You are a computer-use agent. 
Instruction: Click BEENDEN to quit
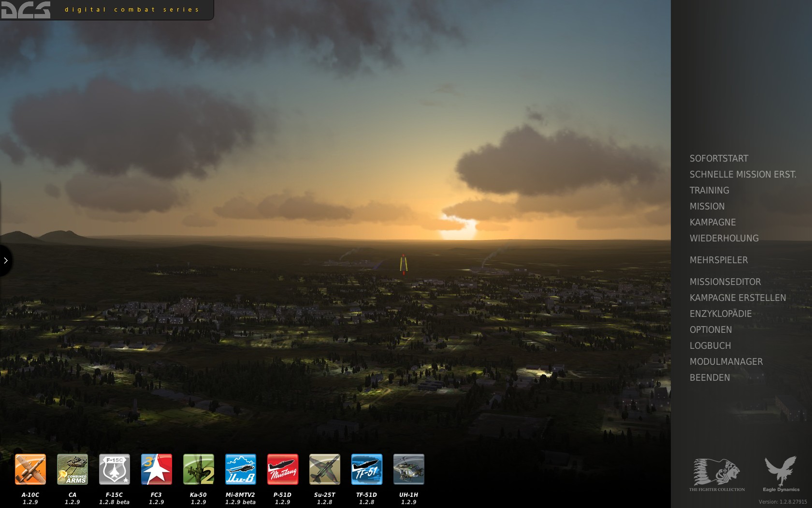[x=710, y=378]
